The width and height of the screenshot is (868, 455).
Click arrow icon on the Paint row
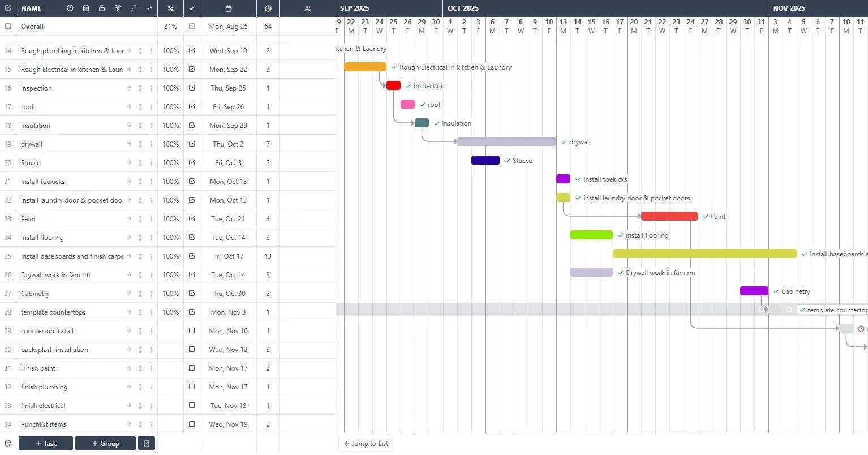pos(129,218)
